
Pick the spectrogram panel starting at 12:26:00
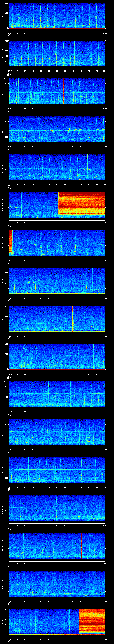[x=57, y=394]
